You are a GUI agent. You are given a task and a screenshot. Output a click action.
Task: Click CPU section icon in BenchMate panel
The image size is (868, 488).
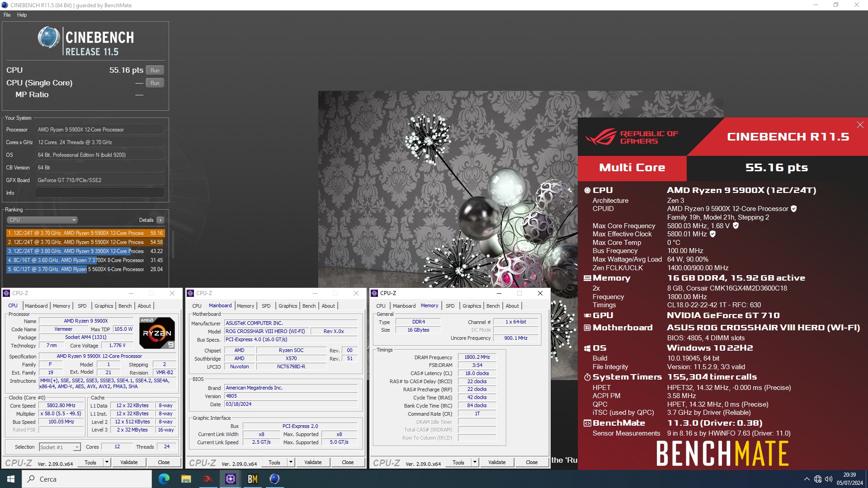(x=587, y=191)
